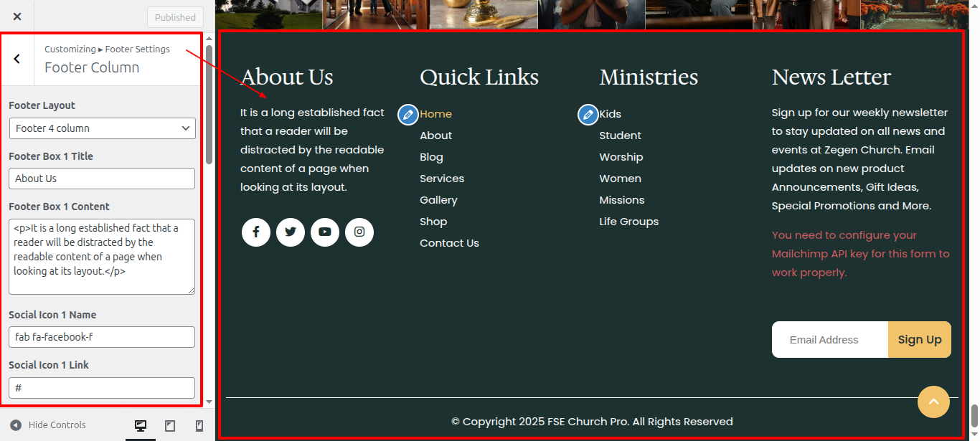Go back using the left chevron arrow
This screenshot has height=441, width=980.
point(17,60)
